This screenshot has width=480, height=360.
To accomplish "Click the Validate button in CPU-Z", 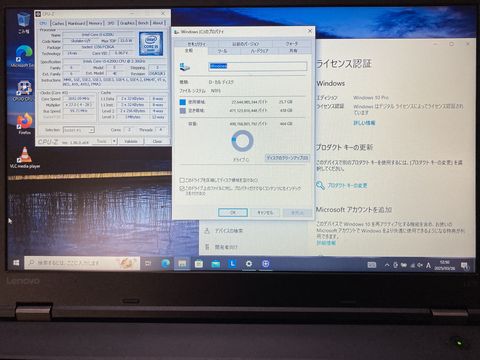I will pyautogui.click(x=131, y=141).
